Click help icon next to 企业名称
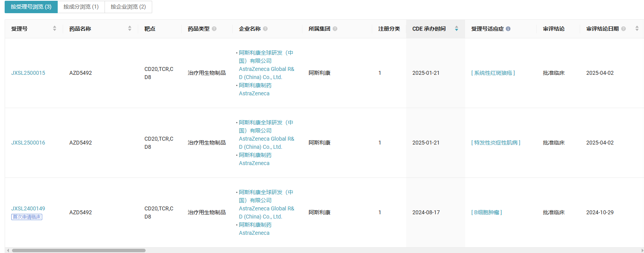 265,29
